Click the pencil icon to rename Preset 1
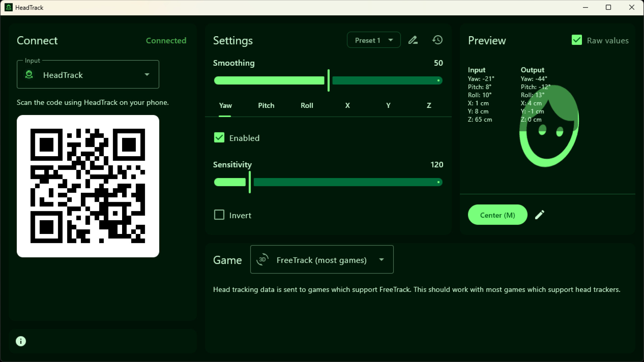The width and height of the screenshot is (644, 362). click(x=413, y=40)
